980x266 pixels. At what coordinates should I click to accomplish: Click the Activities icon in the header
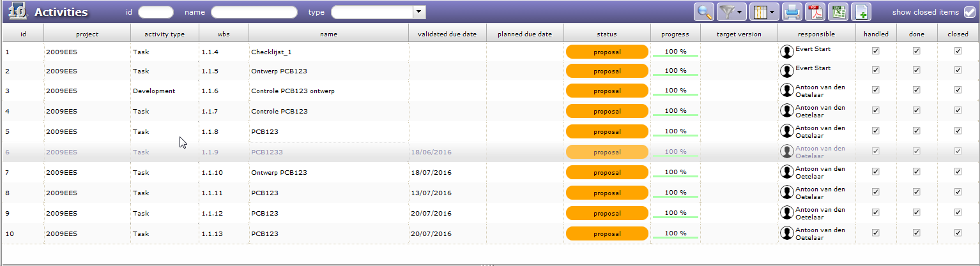tap(17, 11)
